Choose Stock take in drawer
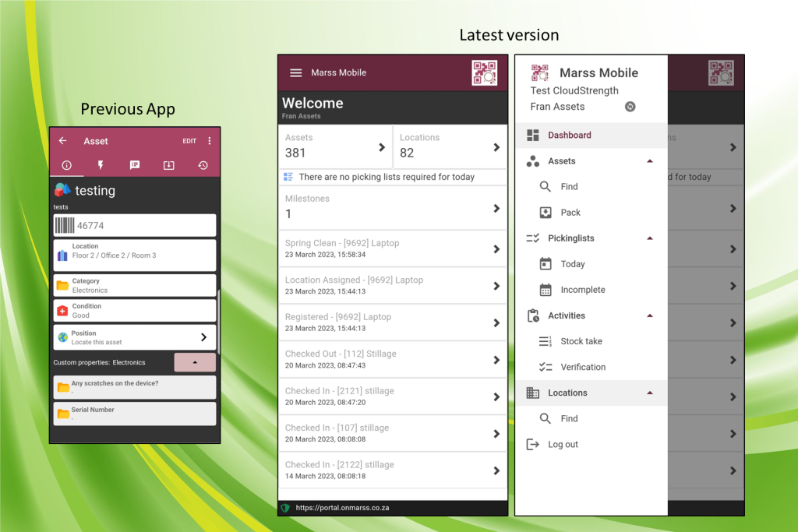 click(x=591, y=341)
